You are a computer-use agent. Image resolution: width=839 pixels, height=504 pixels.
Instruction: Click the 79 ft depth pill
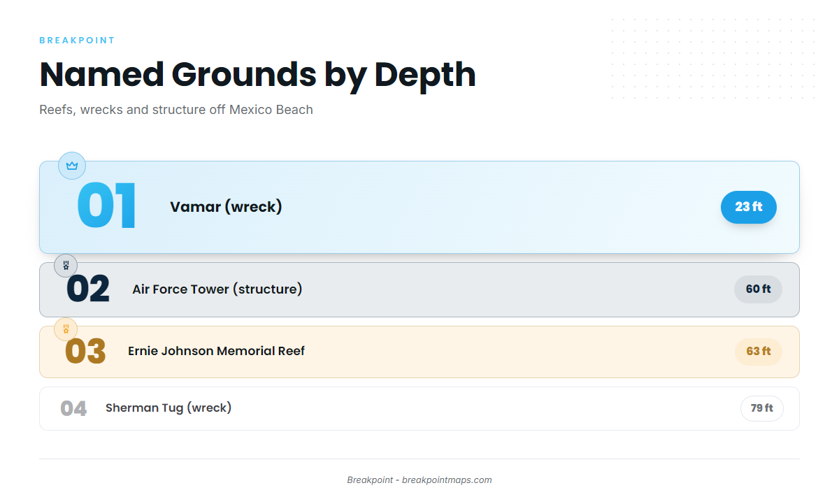click(x=762, y=408)
